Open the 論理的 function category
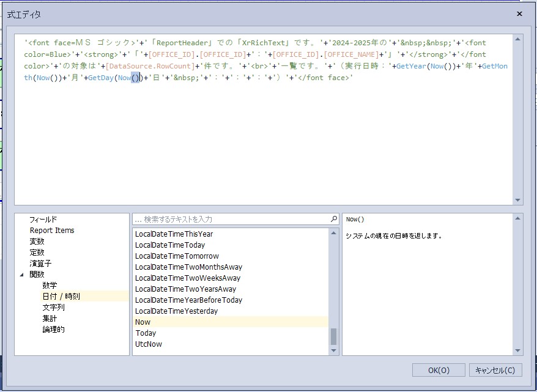 (53, 329)
